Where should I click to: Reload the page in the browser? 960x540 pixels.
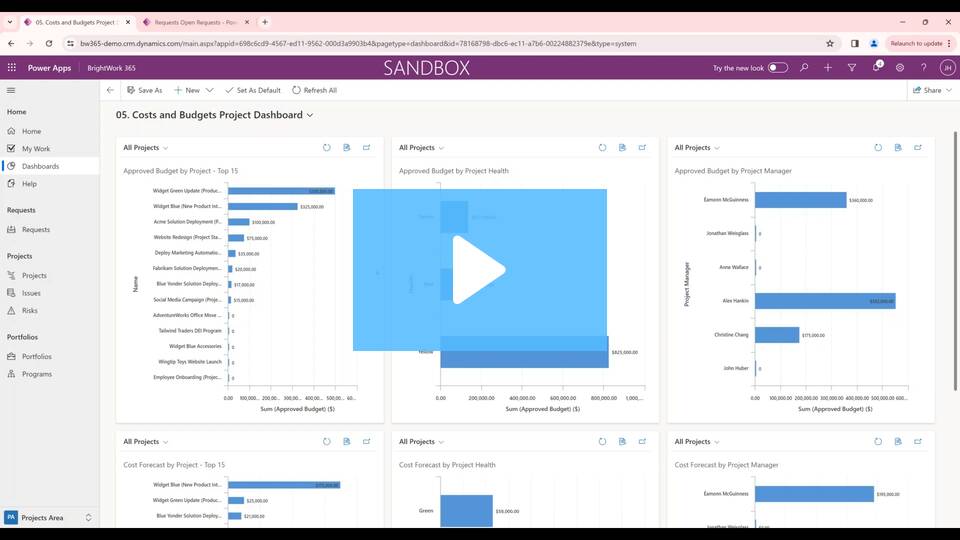49,43
